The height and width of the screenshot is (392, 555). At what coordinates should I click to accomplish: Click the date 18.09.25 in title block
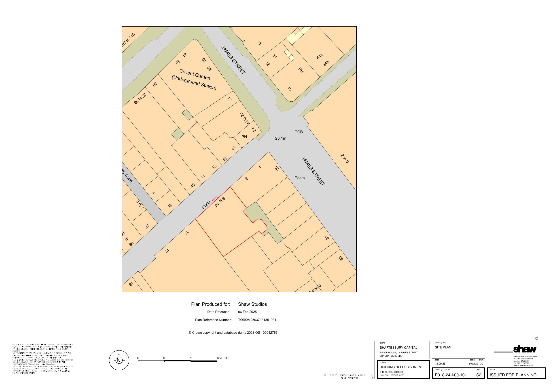(440, 363)
